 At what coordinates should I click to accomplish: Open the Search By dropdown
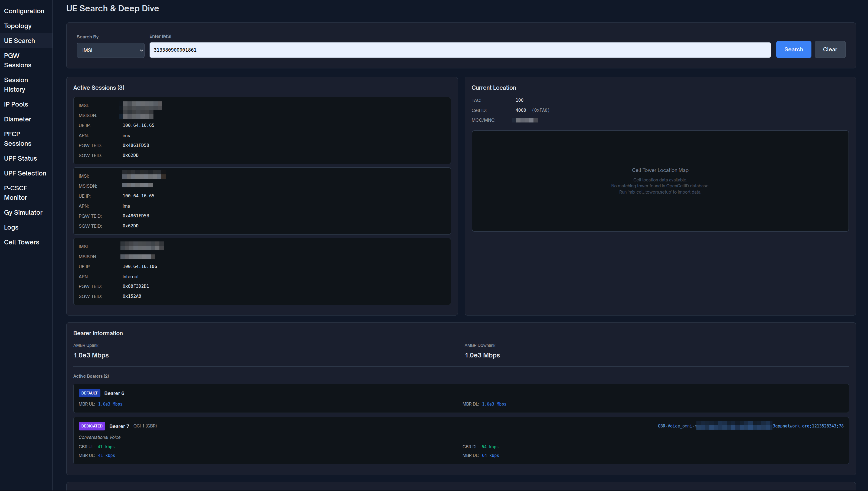click(111, 50)
